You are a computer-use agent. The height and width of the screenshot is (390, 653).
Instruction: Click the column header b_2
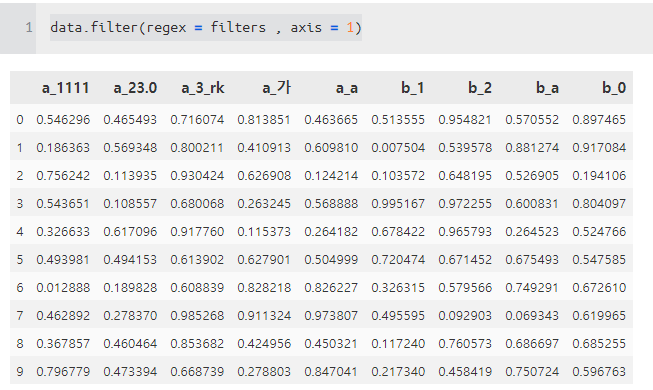pos(480,88)
